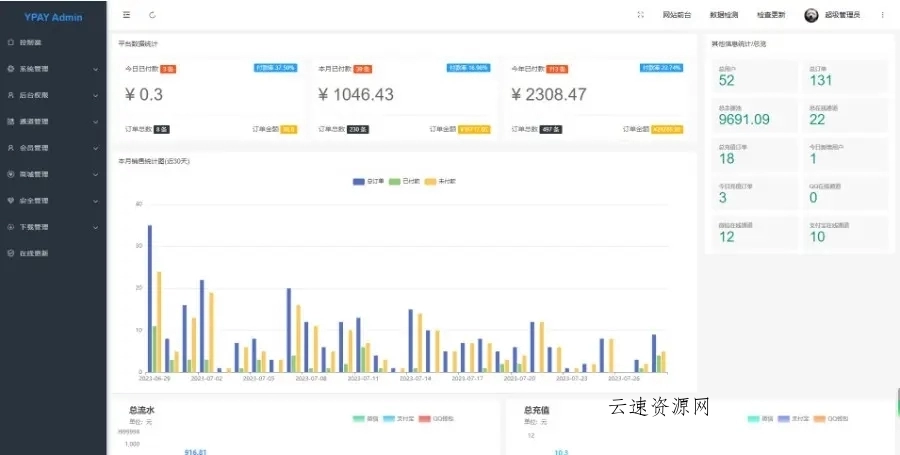Open 数据检测 in the top bar
The height and width of the screenshot is (455, 900).
(724, 15)
